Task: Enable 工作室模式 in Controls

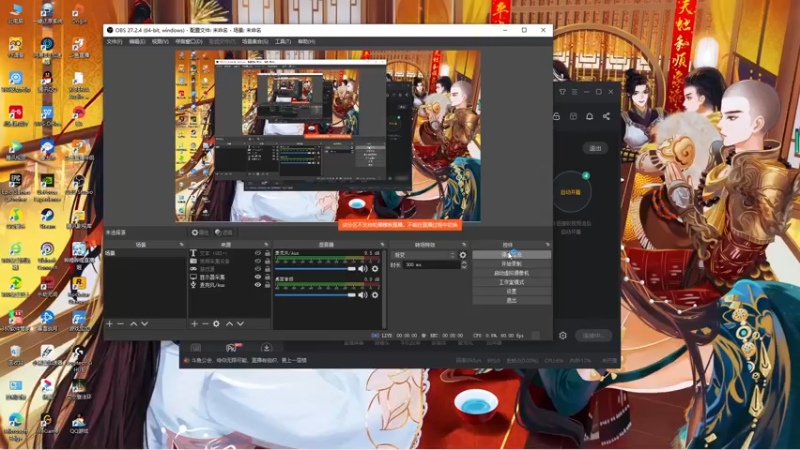Action: click(511, 282)
